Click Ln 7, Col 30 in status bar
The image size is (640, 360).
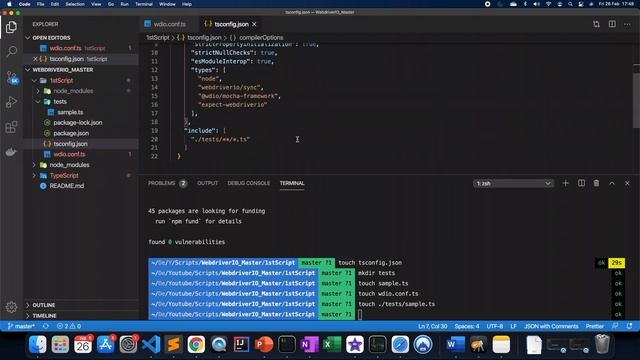click(432, 326)
